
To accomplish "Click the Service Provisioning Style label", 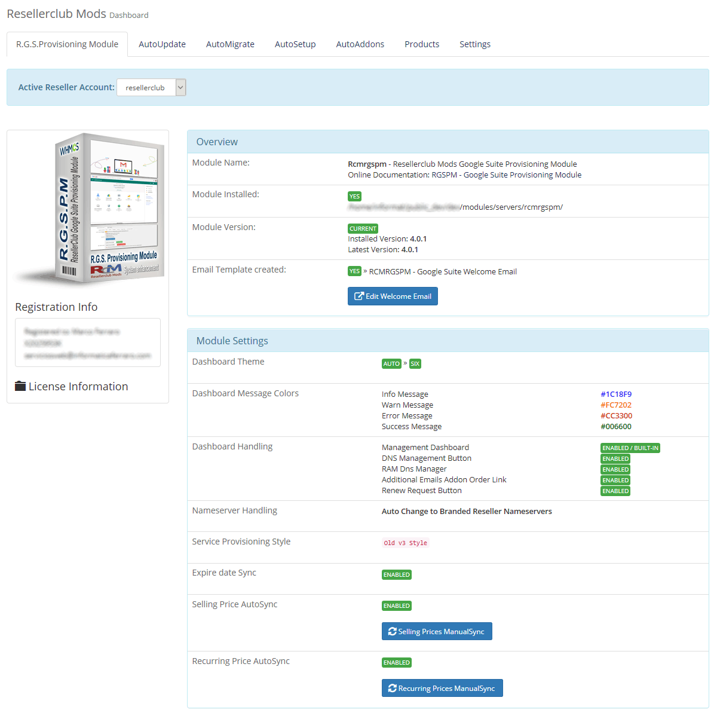I will pyautogui.click(x=241, y=542).
